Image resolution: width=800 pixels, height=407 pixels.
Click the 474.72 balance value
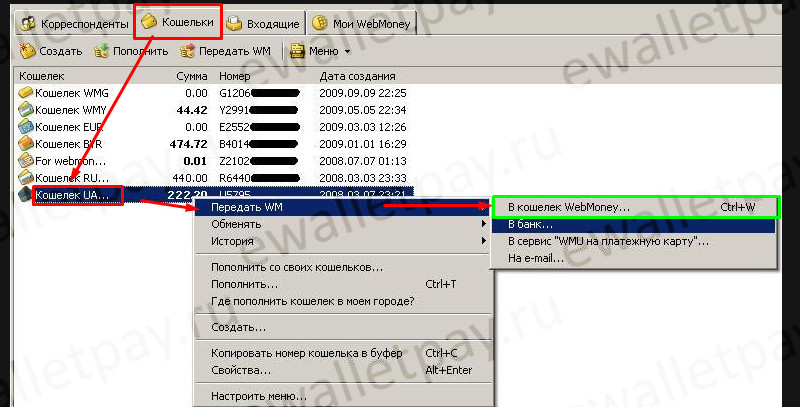[x=188, y=144]
